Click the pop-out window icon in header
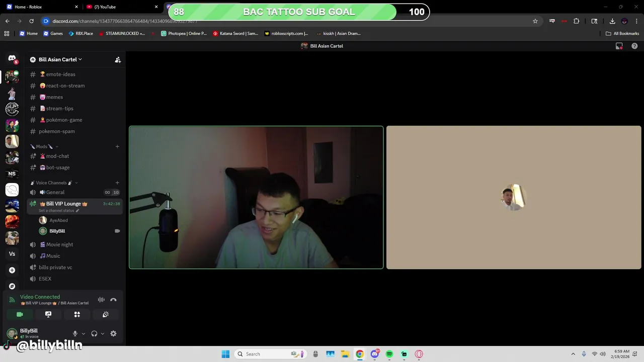Viewport: 644px width, 362px height. pos(619,46)
